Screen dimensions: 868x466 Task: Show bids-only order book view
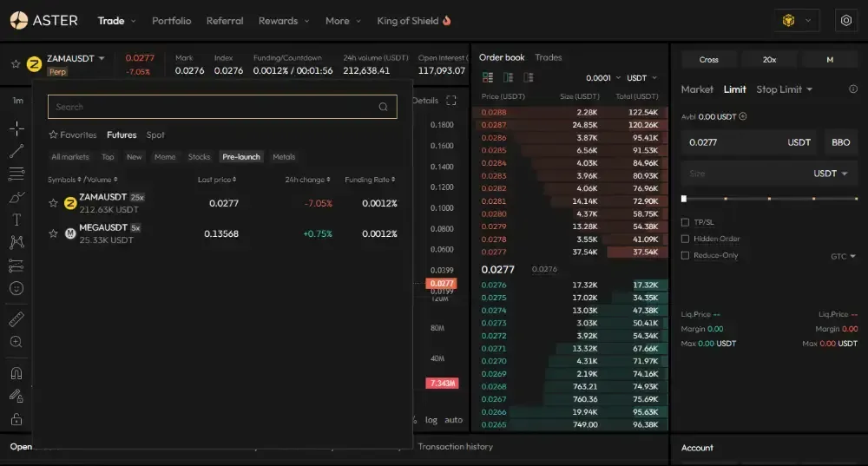tap(508, 77)
